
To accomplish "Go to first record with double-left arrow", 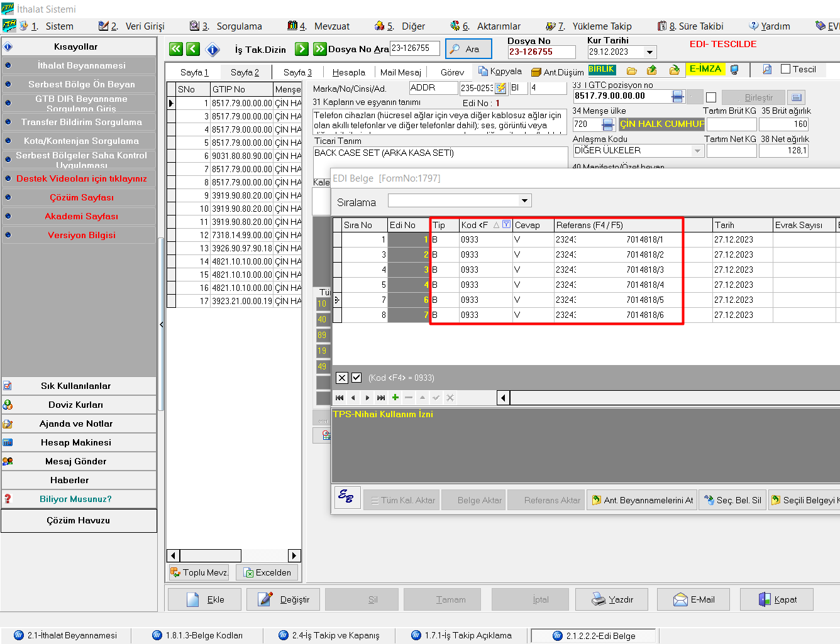I will click(x=176, y=49).
